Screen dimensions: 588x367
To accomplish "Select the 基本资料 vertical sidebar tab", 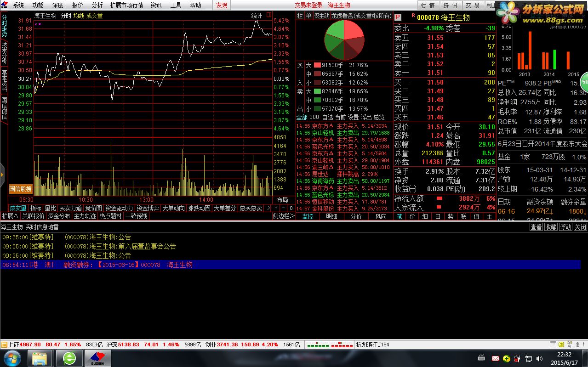I will pyautogui.click(x=4, y=81).
